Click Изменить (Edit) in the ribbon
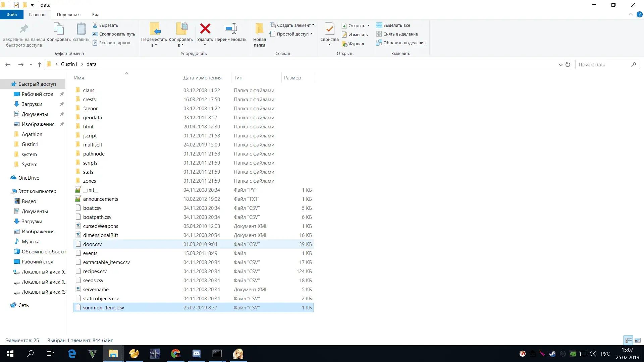The width and height of the screenshot is (644, 362). point(355,35)
